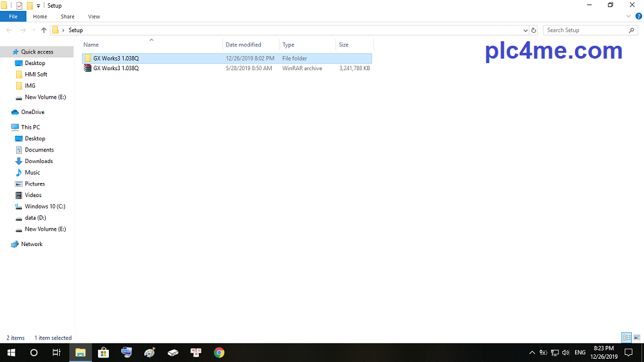Open the GX Works3 1.038Q WinRAR archive

tap(115, 68)
